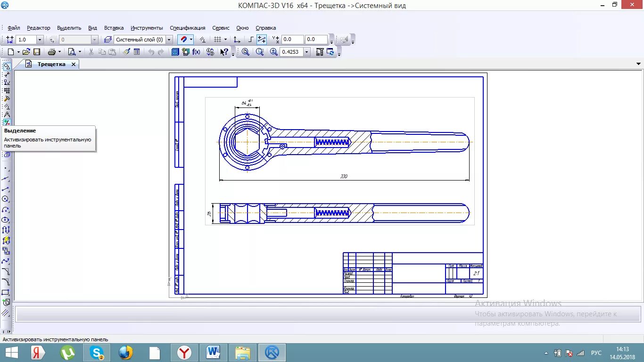The height and width of the screenshot is (362, 644).
Task: Click the Print icon
Action: coord(51,52)
